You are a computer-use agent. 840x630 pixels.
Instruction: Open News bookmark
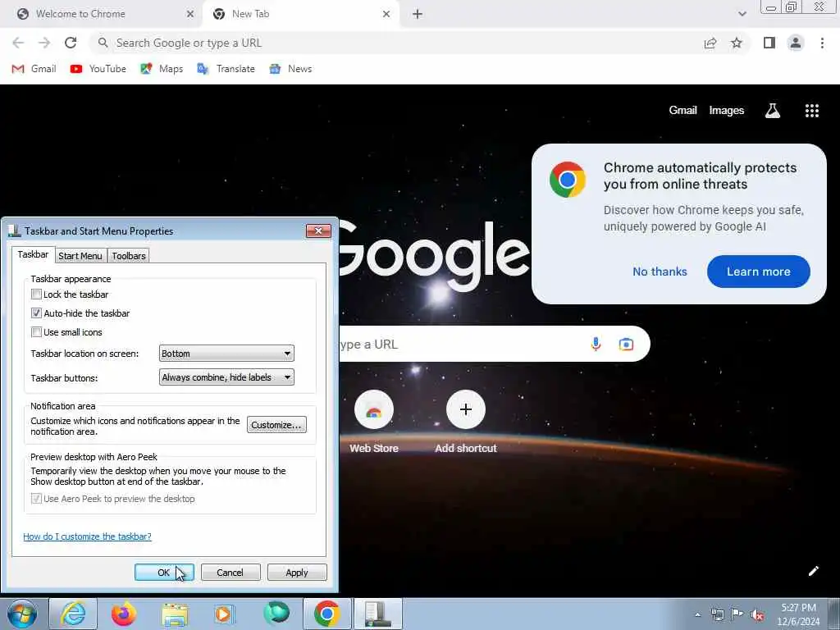[290, 69]
